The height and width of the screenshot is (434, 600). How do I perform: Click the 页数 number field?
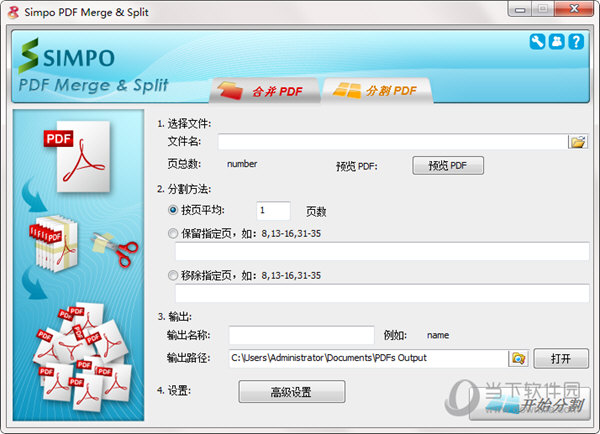point(273,210)
